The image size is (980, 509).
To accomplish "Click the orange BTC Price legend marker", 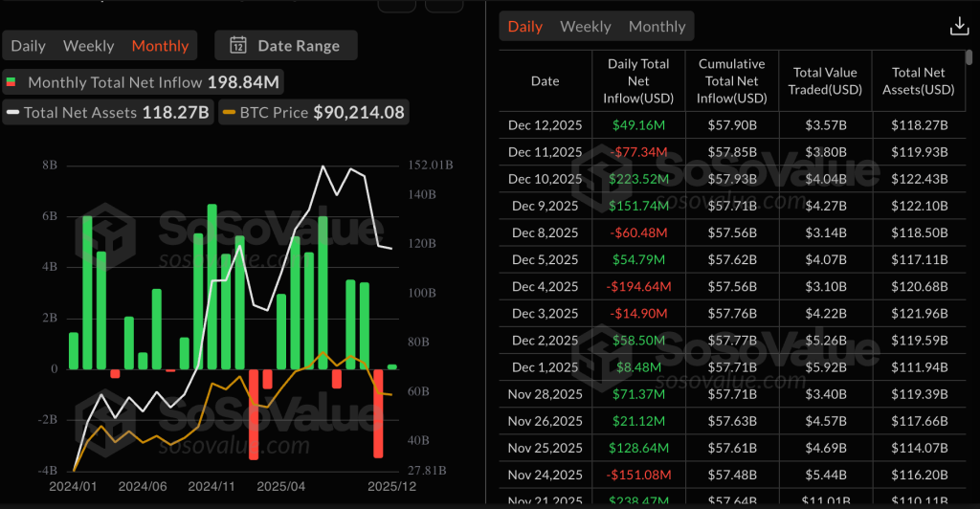I will point(229,113).
